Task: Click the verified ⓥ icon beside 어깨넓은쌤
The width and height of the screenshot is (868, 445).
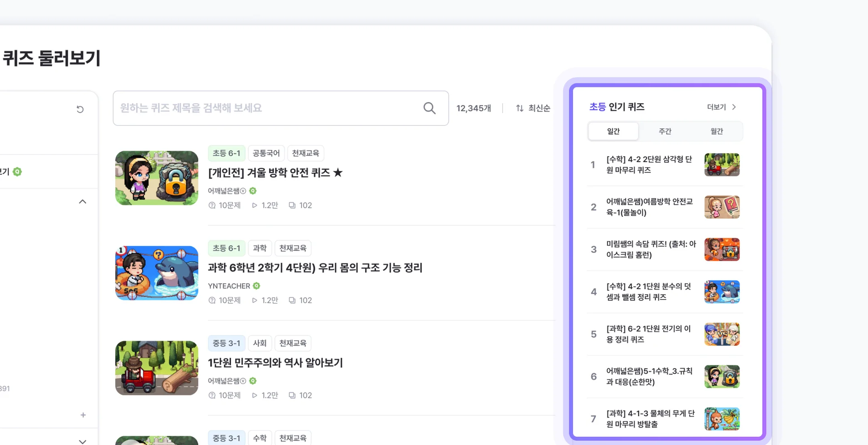Action: (x=243, y=191)
